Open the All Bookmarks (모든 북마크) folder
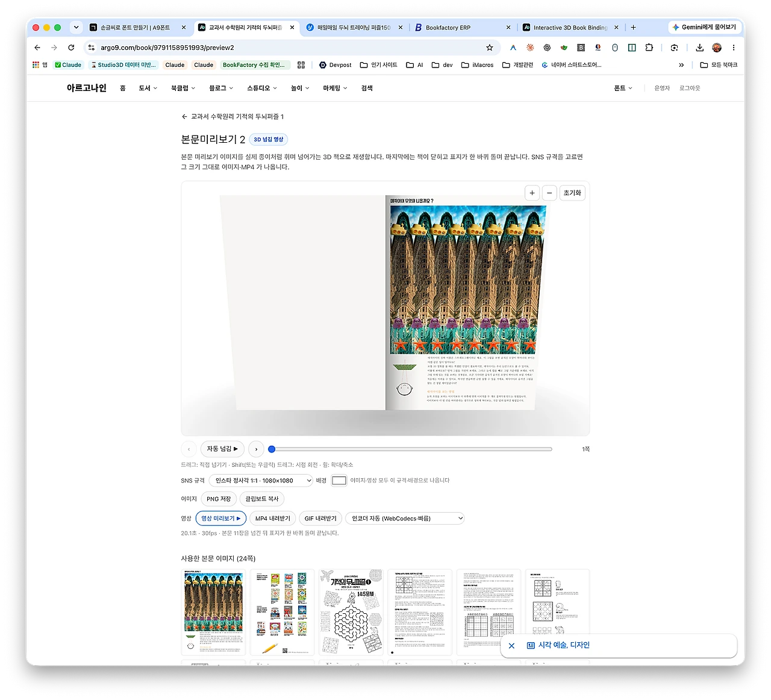The height and width of the screenshot is (700, 771). pos(719,64)
